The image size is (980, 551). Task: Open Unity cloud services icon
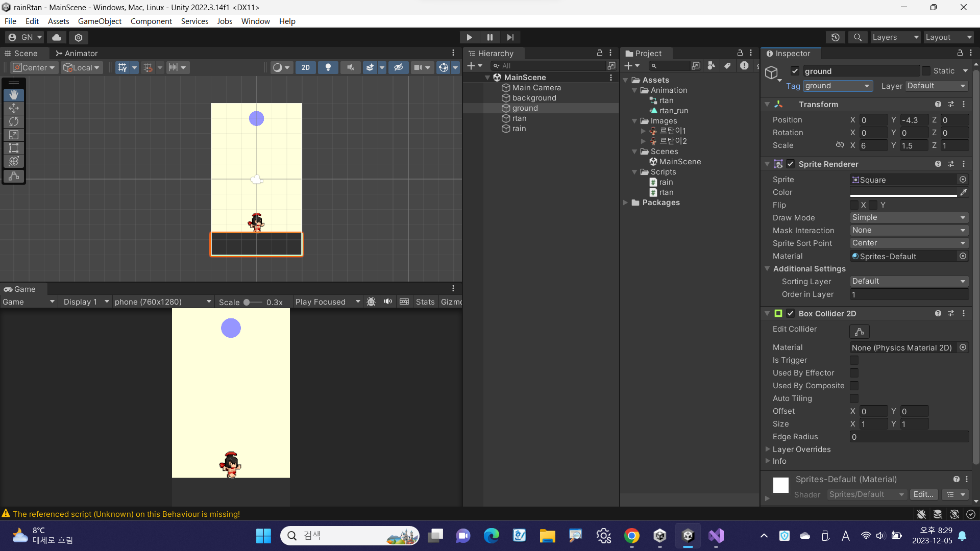(x=57, y=37)
